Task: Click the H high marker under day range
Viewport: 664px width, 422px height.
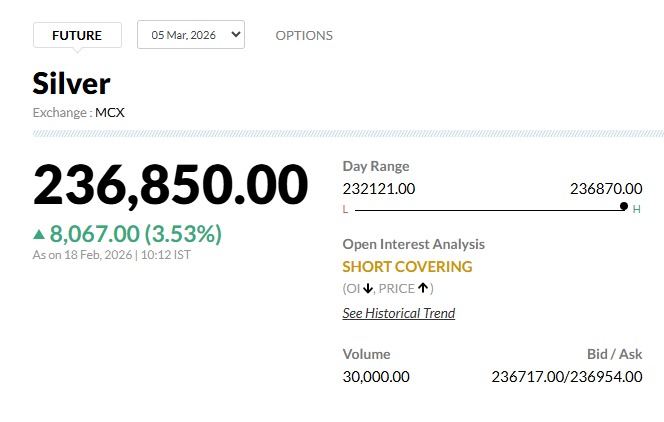Action: 636,209
